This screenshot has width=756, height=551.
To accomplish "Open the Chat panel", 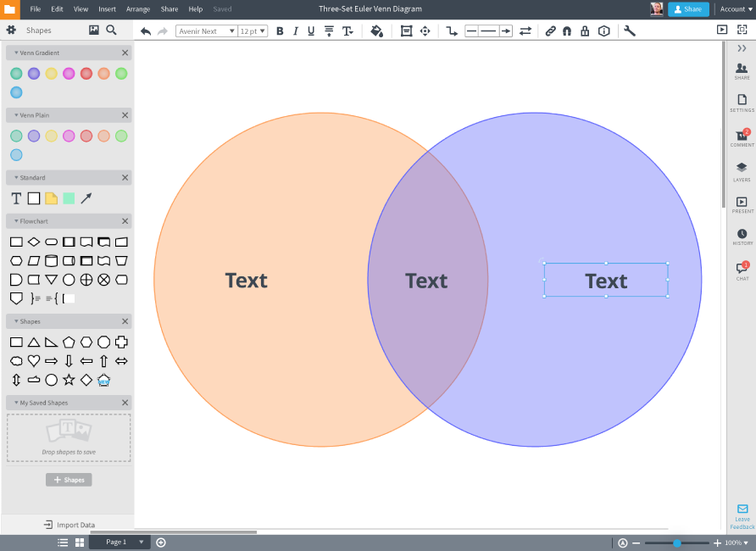I will (x=742, y=267).
